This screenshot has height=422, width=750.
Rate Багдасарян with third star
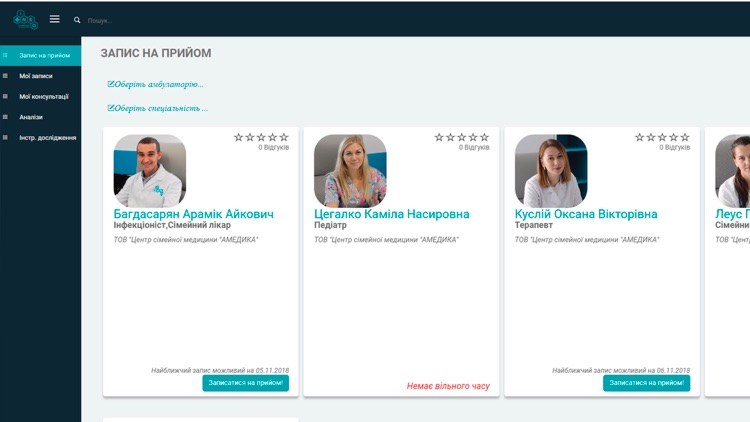[261, 137]
